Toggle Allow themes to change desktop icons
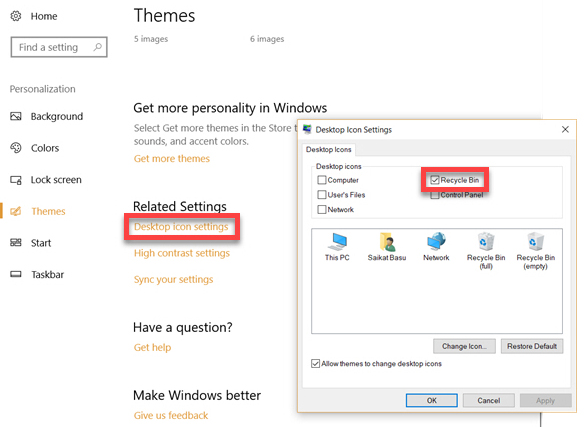The width and height of the screenshot is (588, 427). tap(315, 364)
